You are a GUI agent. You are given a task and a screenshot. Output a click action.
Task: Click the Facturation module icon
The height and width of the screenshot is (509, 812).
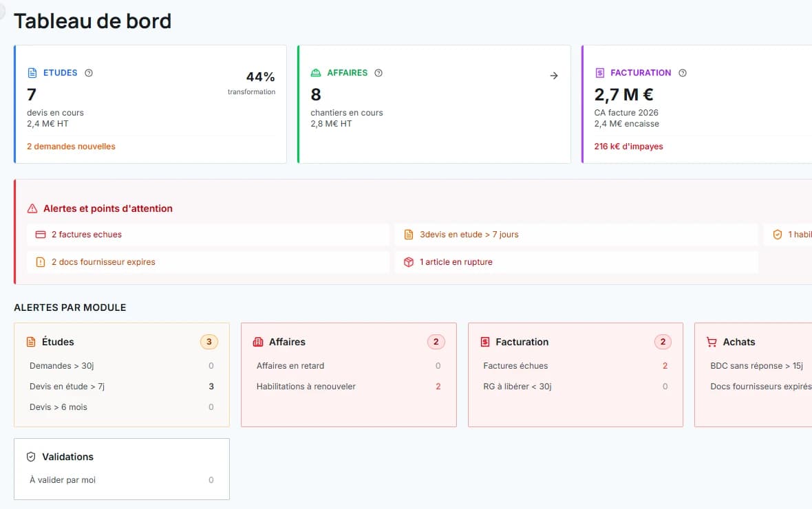click(485, 342)
